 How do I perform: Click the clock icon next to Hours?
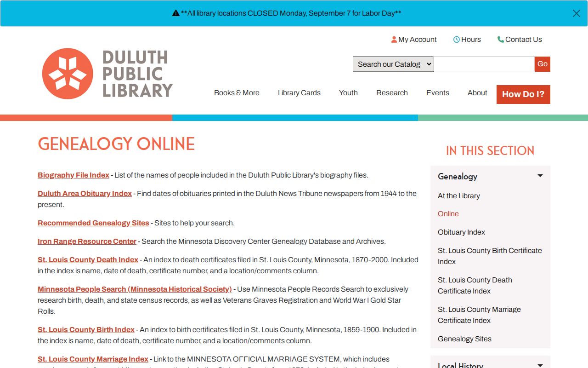[x=457, y=40]
